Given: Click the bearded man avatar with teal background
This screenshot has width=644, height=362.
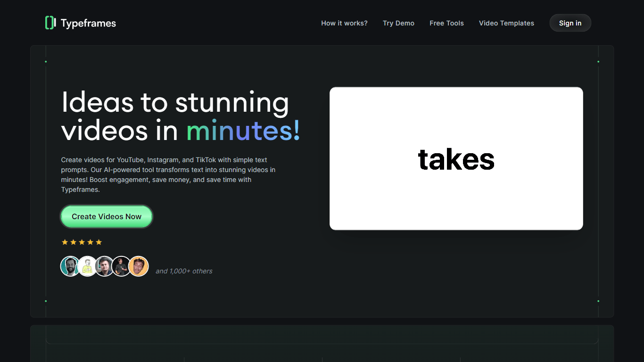Looking at the screenshot, I should (71, 266).
